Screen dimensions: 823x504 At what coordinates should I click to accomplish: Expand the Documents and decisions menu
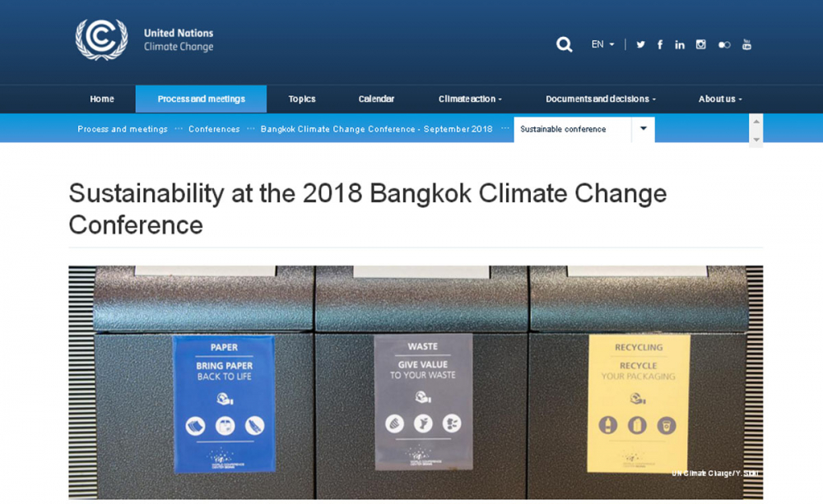(x=600, y=98)
